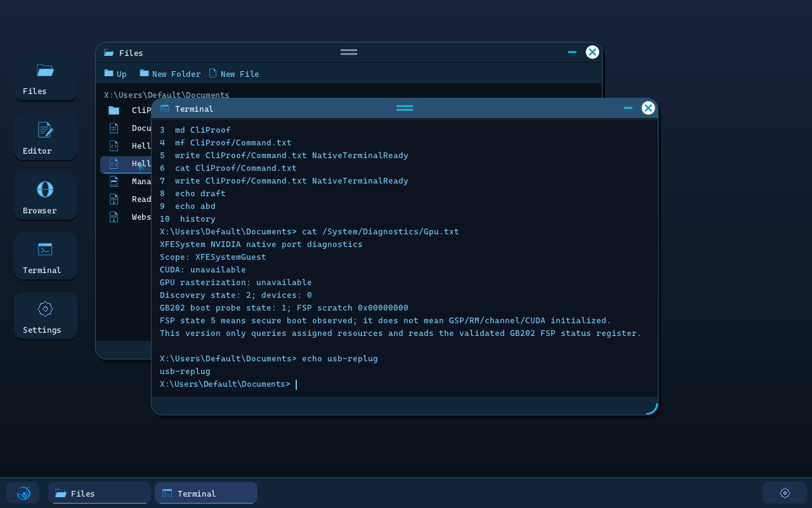
Task: Click the folder icon in Files title bar
Action: (x=108, y=53)
